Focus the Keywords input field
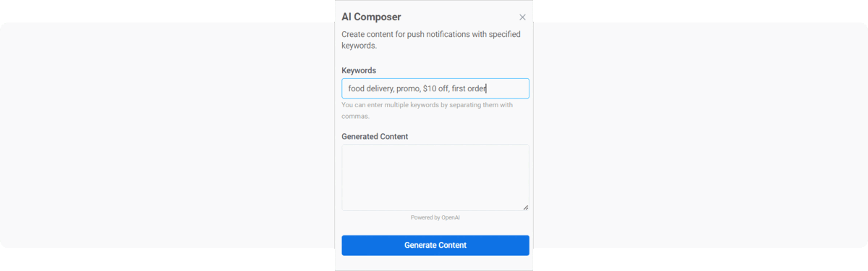The height and width of the screenshot is (271, 868). pyautogui.click(x=435, y=88)
